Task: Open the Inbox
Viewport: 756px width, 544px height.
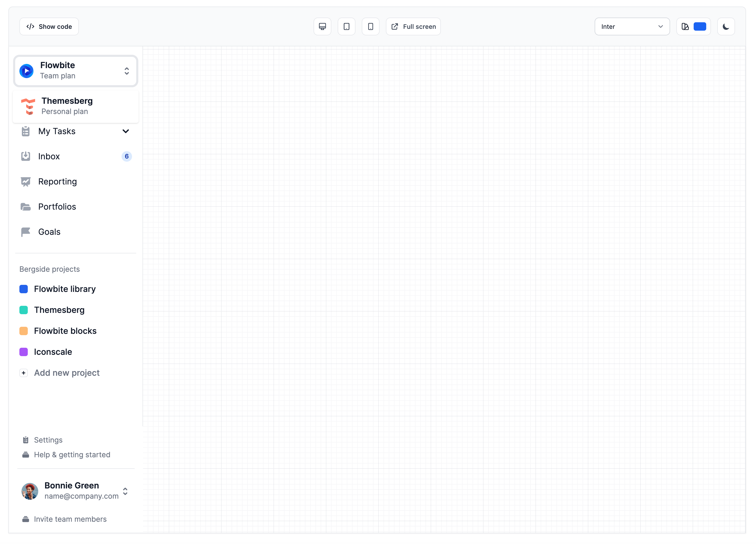Action: pos(49,156)
